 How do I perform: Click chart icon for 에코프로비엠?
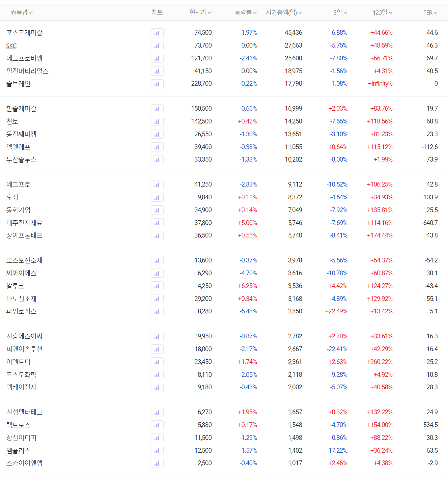[x=157, y=58]
